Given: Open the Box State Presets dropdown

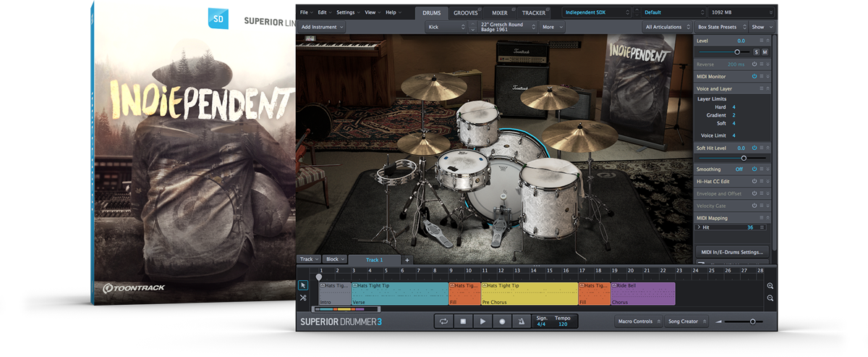Looking at the screenshot, I should tap(720, 27).
